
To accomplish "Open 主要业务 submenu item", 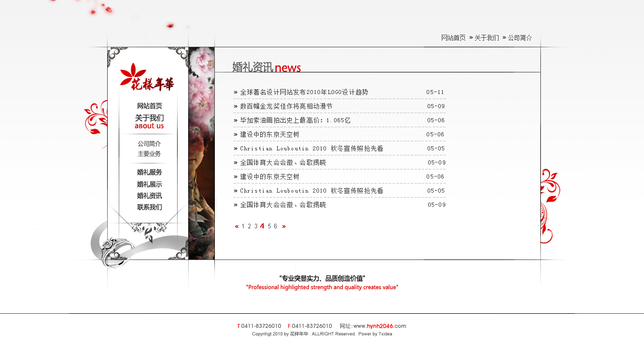I will [x=149, y=154].
